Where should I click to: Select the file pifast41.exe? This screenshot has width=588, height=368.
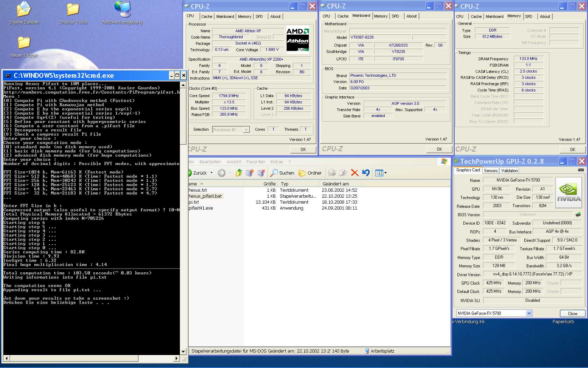pyautogui.click(x=201, y=208)
